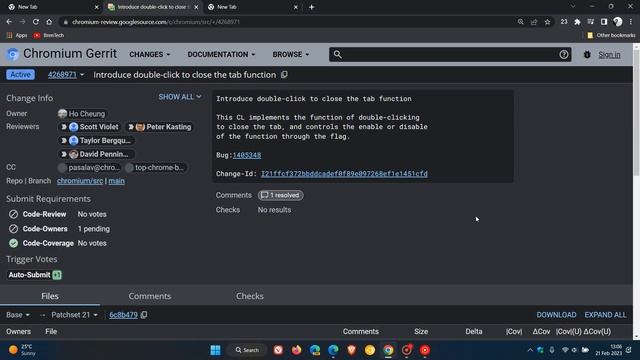Open the search help question-mark icon
The width and height of the screenshot is (640, 360).
pyautogui.click(x=564, y=54)
